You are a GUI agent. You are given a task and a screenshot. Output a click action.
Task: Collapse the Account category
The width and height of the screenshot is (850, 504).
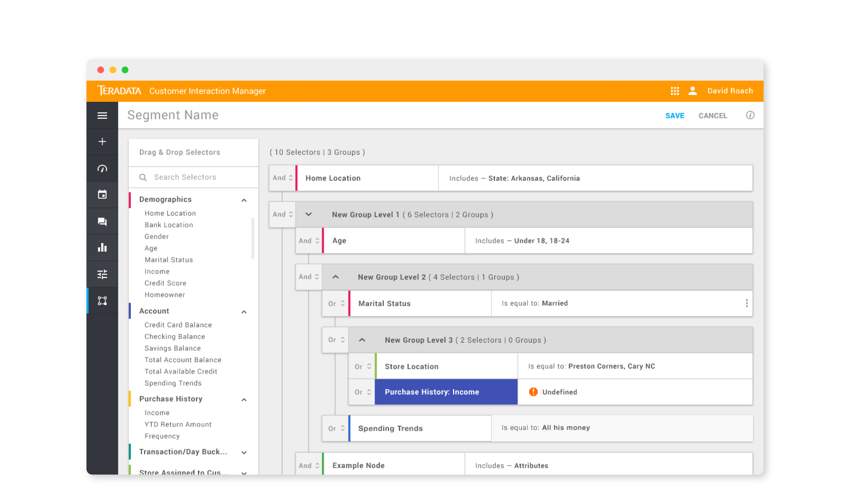[244, 311]
